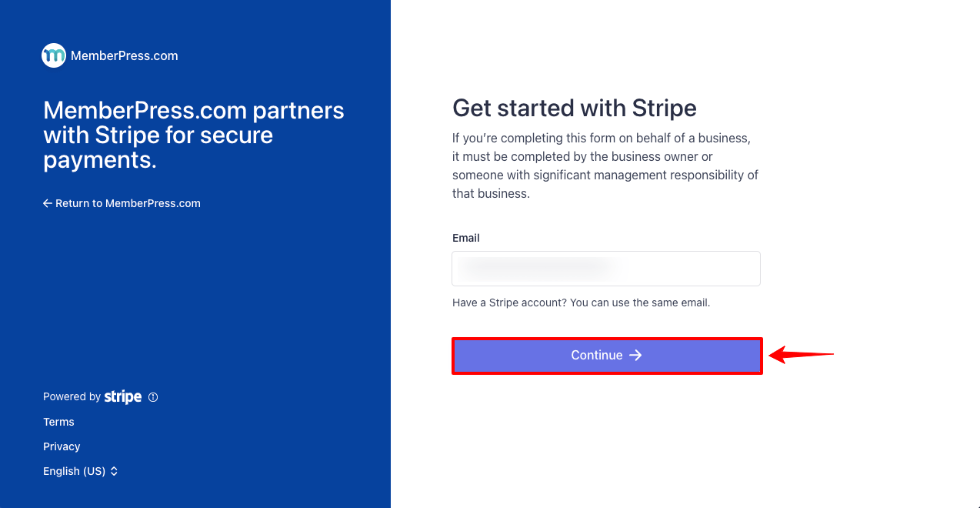Click the Email field label
This screenshot has height=508, width=980.
(x=466, y=238)
